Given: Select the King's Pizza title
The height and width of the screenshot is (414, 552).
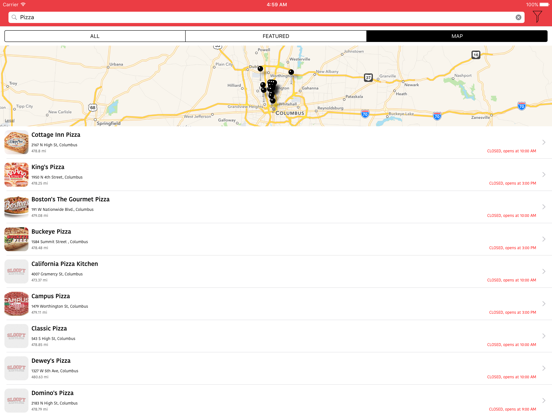Looking at the screenshot, I should coord(48,167).
